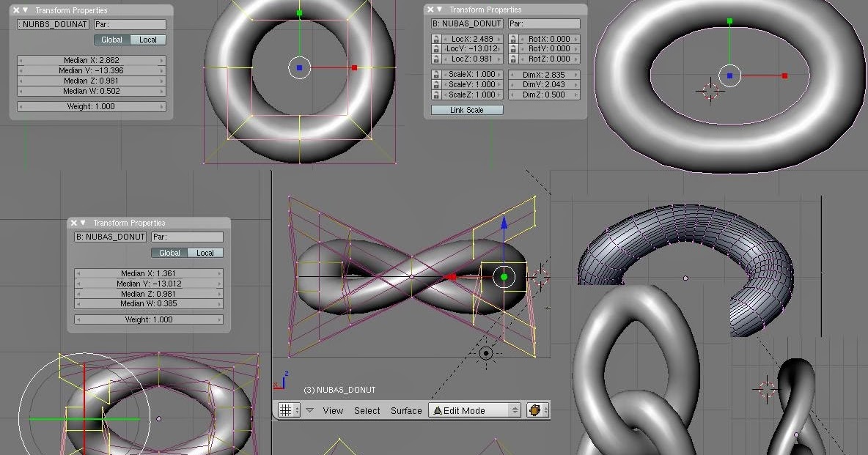Image resolution: width=868 pixels, height=455 pixels.
Task: Toggle the lock icon beside RotY
Action: (513, 48)
